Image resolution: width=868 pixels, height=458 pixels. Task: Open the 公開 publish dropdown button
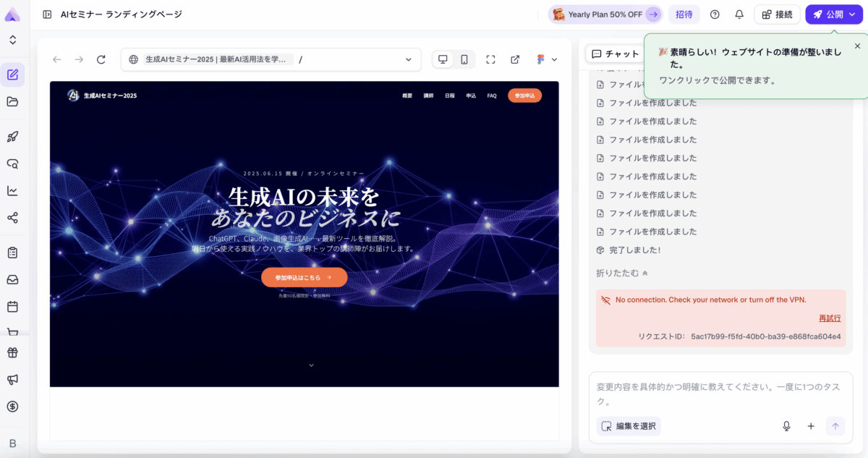tap(834, 14)
